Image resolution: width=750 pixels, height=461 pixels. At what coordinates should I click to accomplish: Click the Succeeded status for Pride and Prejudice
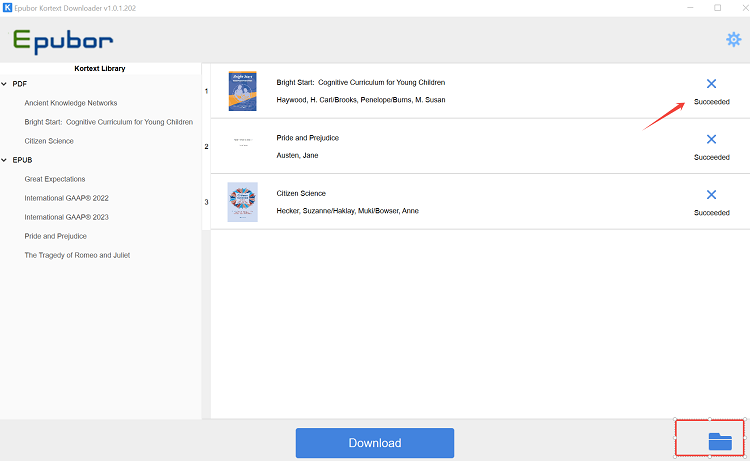[712, 157]
